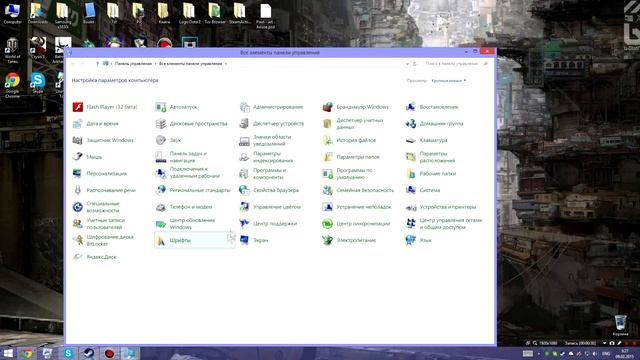Select the Корзина recycle bin icon

620,325
